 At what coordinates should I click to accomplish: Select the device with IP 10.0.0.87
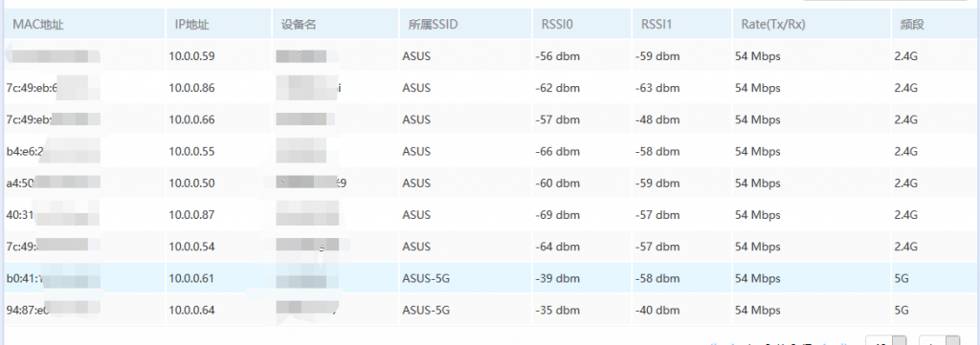coord(490,215)
